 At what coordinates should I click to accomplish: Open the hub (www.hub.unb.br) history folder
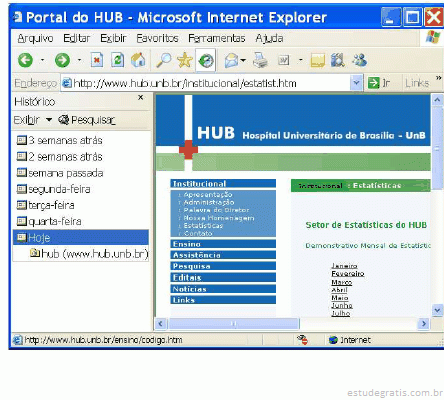click(89, 254)
